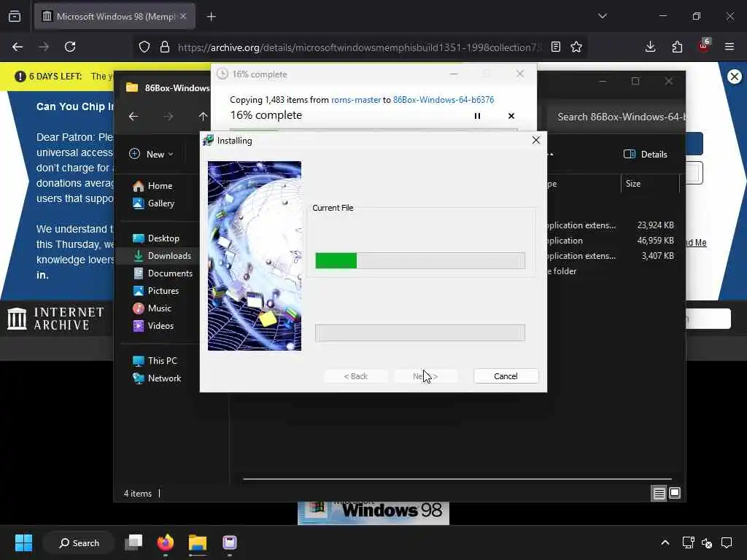The height and width of the screenshot is (560, 747).
Task: Select the Microsoft Windows 98 (Memphis) tab
Action: (x=115, y=16)
